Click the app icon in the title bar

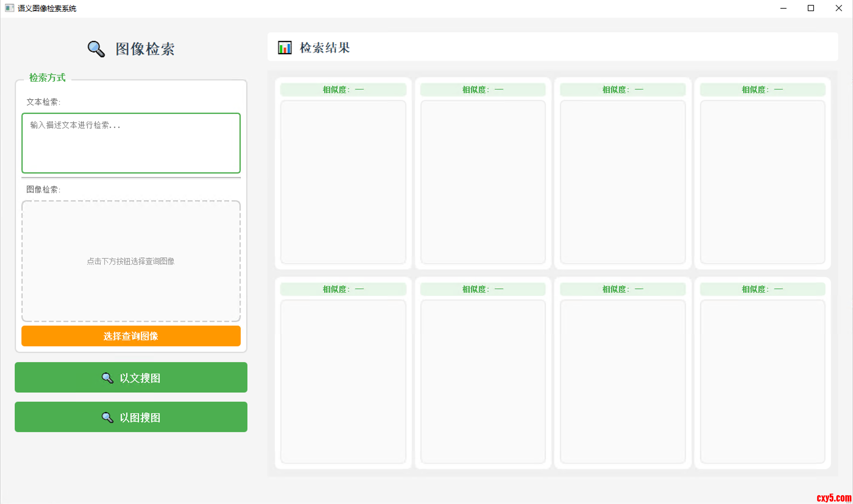point(9,8)
